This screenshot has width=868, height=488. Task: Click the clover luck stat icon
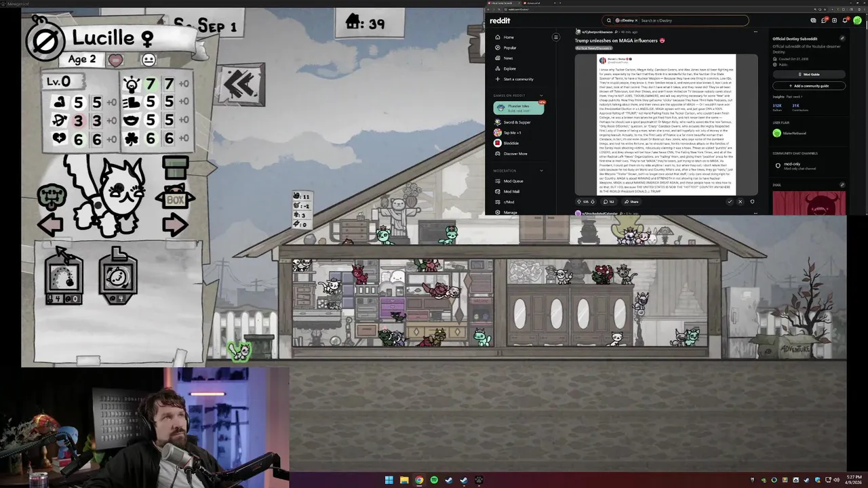click(132, 138)
